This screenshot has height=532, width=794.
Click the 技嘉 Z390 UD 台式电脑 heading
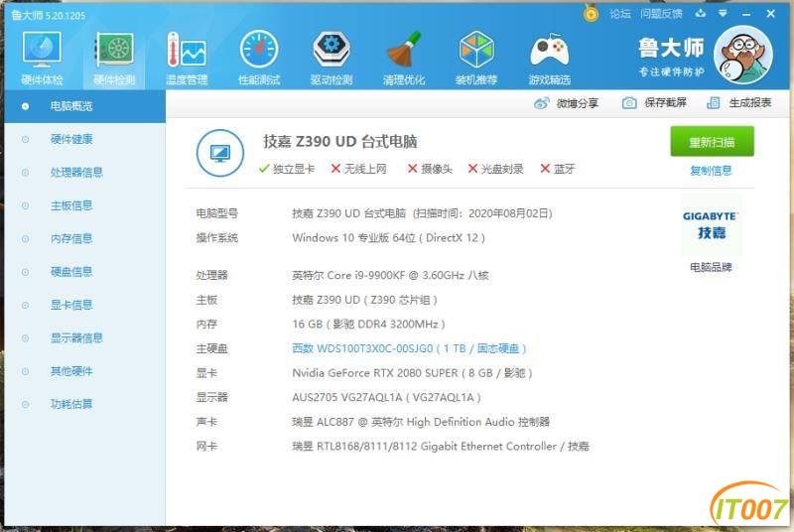(x=339, y=142)
